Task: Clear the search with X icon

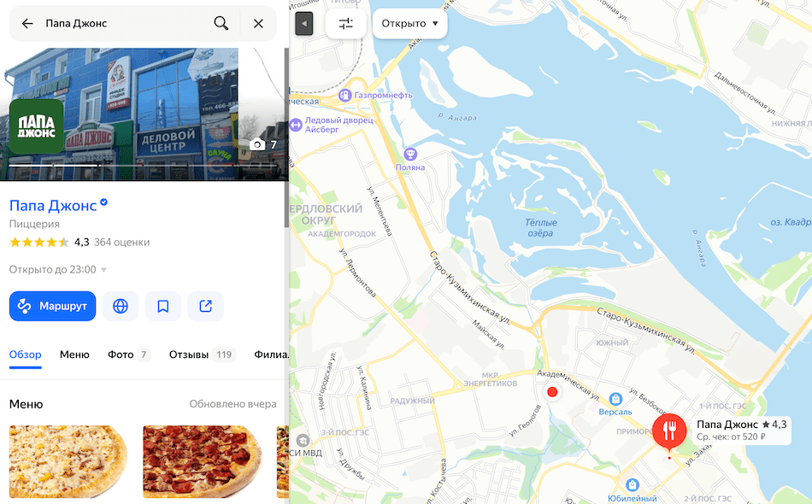Action: click(258, 23)
